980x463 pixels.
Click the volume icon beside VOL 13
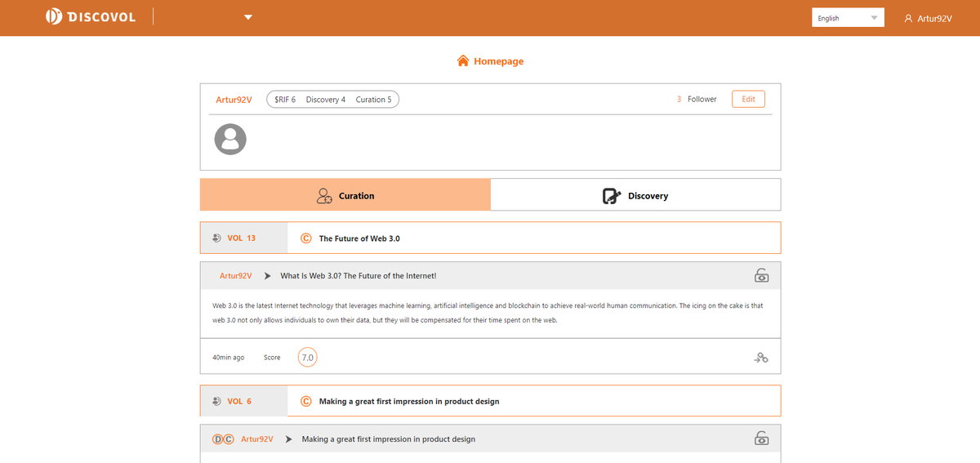click(x=216, y=238)
